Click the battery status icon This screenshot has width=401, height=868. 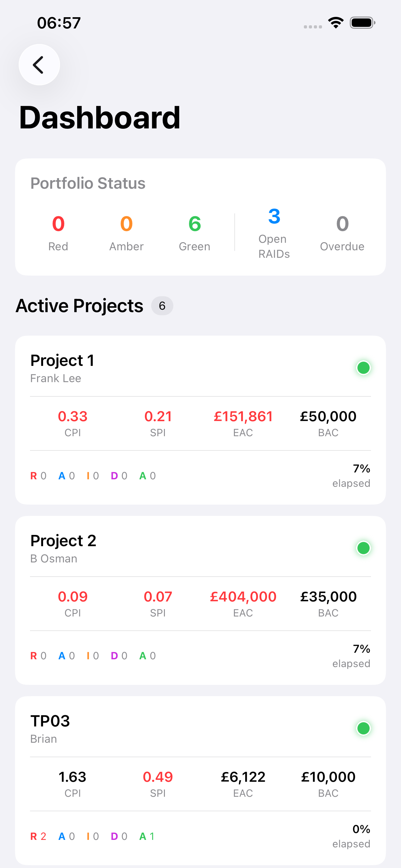point(362,23)
